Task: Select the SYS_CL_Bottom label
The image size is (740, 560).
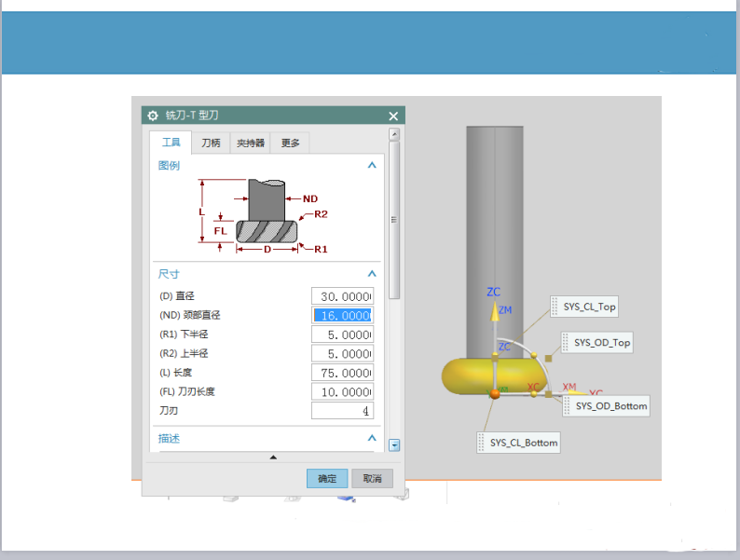Action: coord(522,443)
